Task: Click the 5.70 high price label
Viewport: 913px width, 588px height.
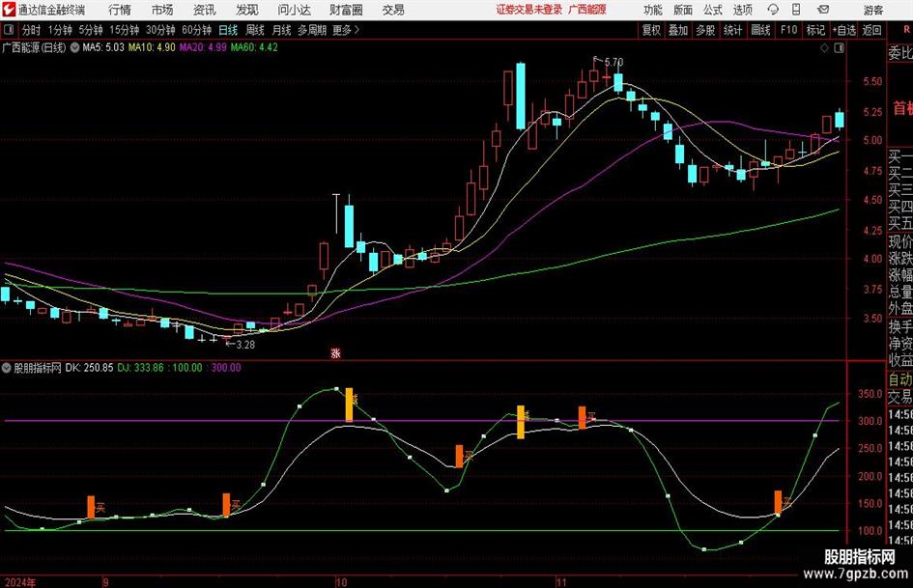Action: (x=613, y=62)
